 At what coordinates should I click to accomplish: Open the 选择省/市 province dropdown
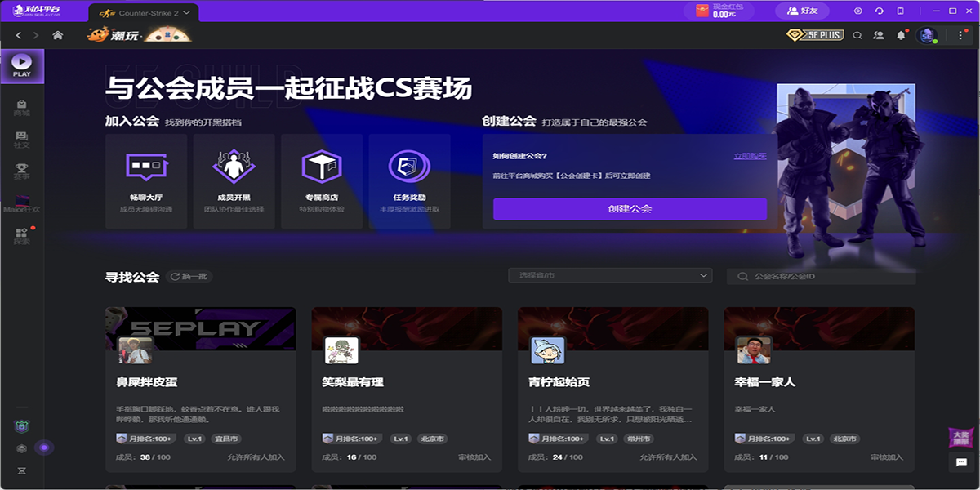point(610,276)
